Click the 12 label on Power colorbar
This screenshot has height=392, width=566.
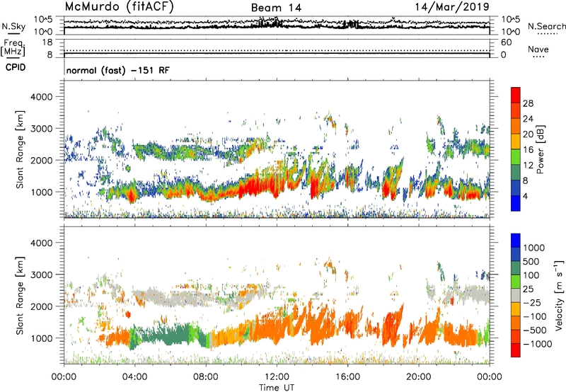point(528,166)
